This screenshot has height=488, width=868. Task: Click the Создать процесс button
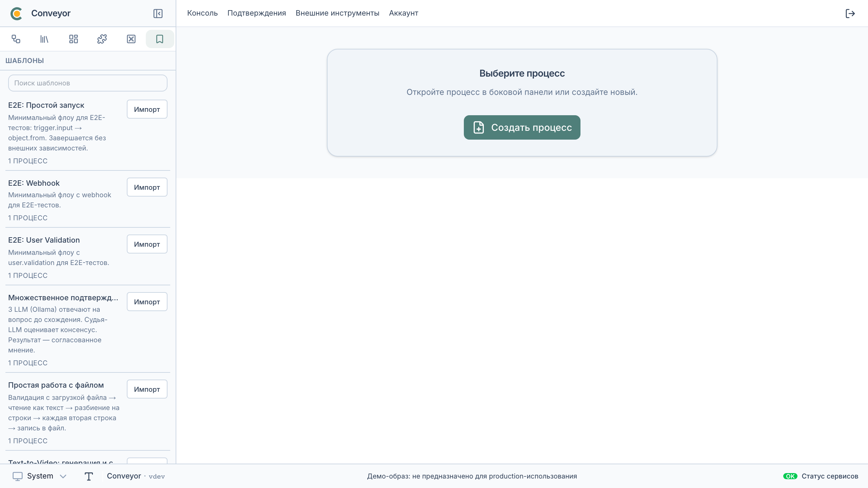(522, 127)
